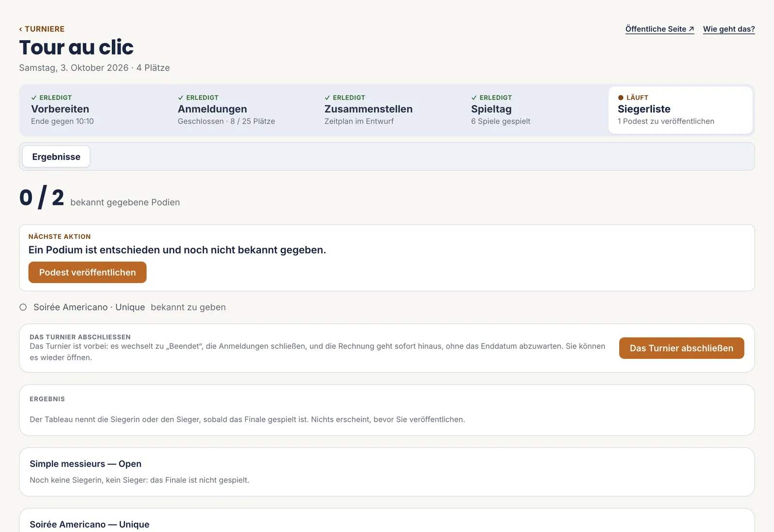Select the Spieltag step
774x532 pixels.
pos(533,110)
